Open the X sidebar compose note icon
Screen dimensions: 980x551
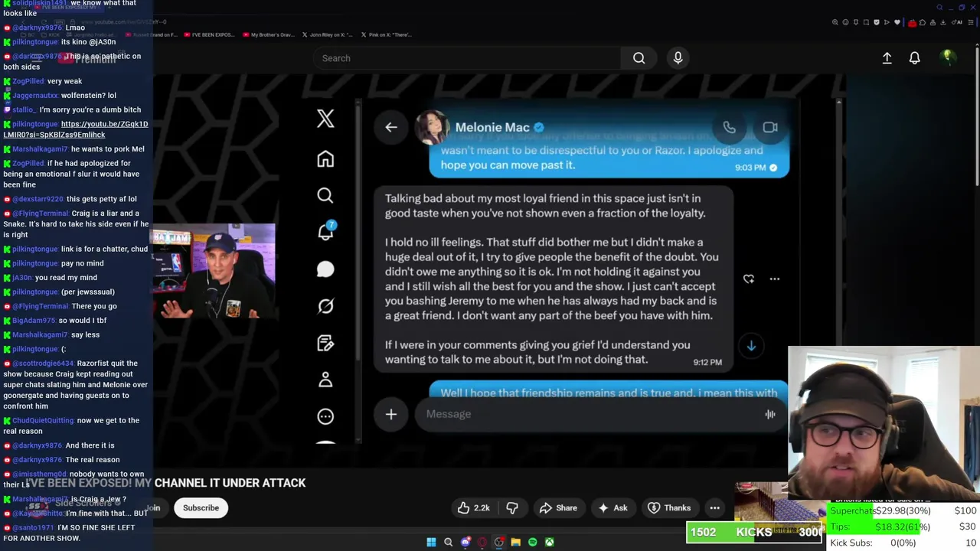325,343
